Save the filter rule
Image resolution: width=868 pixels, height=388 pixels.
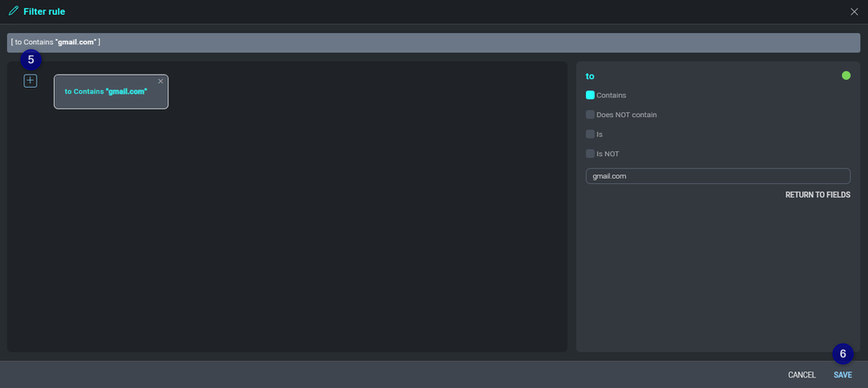click(842, 375)
